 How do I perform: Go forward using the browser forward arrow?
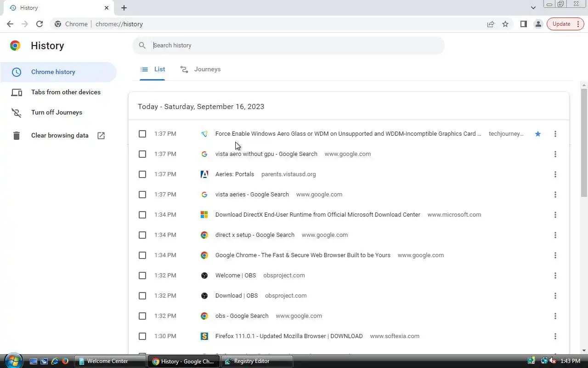tap(25, 24)
